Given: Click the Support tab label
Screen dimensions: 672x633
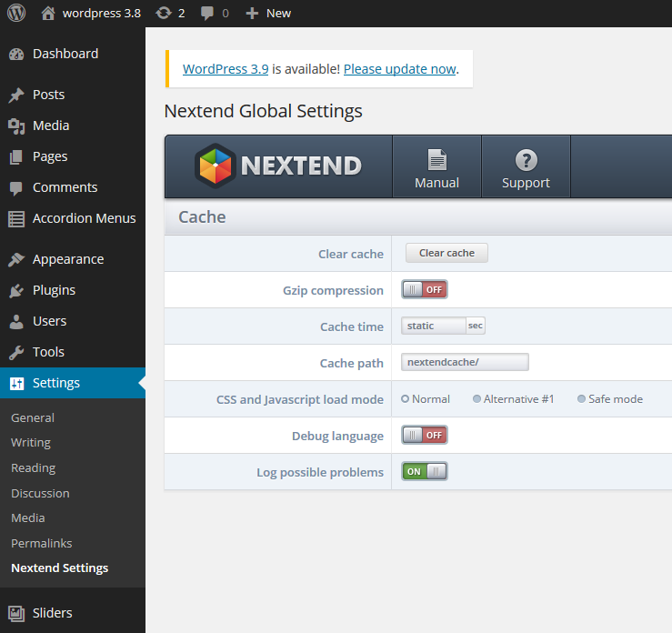Looking at the screenshot, I should [x=526, y=184].
